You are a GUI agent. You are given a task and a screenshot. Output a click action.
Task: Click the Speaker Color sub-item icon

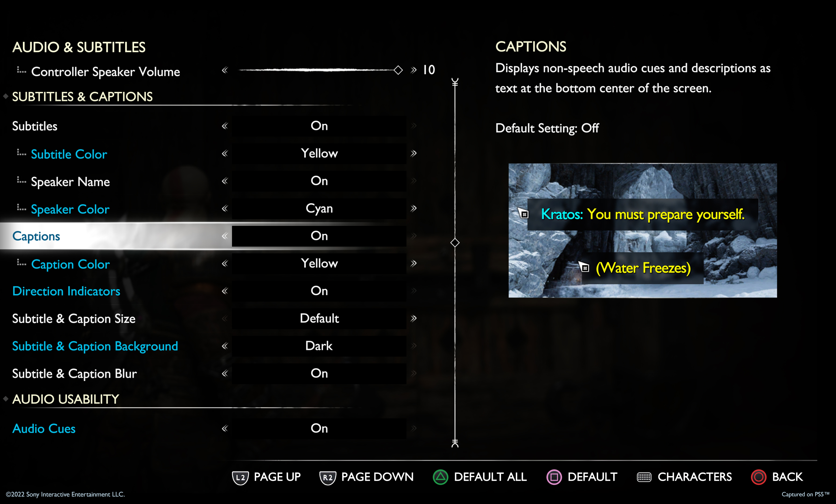click(18, 208)
